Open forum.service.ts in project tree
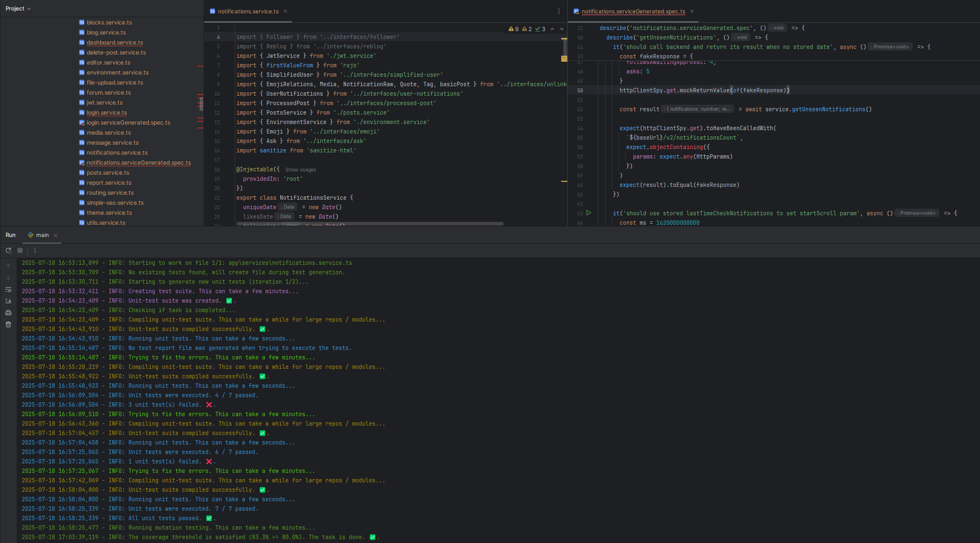Screen dimensions: 980x543 (x=105, y=92)
